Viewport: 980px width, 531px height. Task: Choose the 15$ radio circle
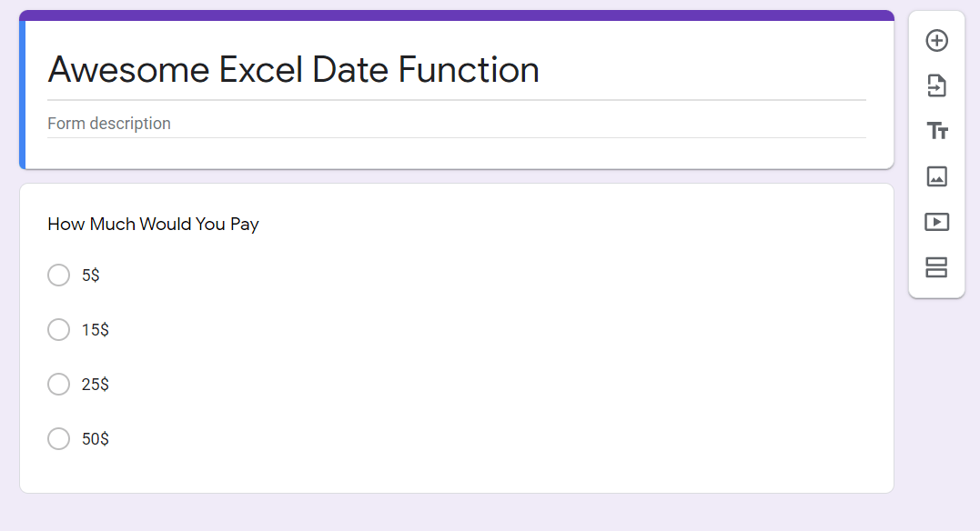tap(58, 330)
